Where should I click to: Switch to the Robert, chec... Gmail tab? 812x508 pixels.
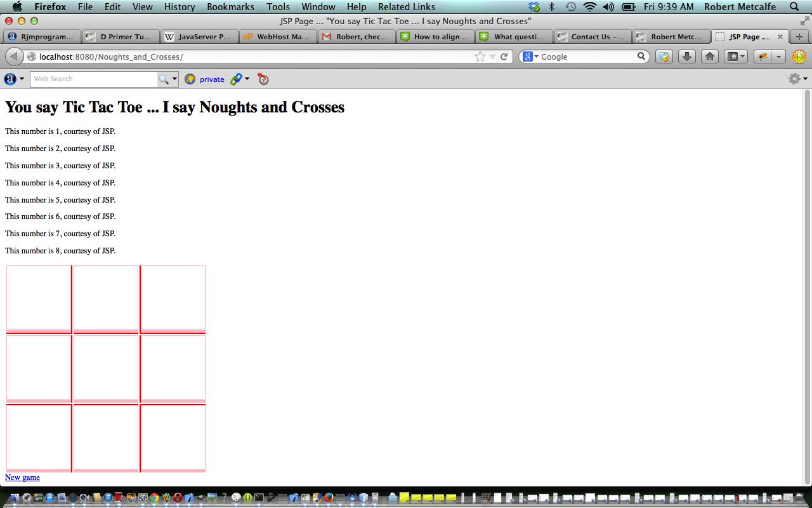coord(357,37)
